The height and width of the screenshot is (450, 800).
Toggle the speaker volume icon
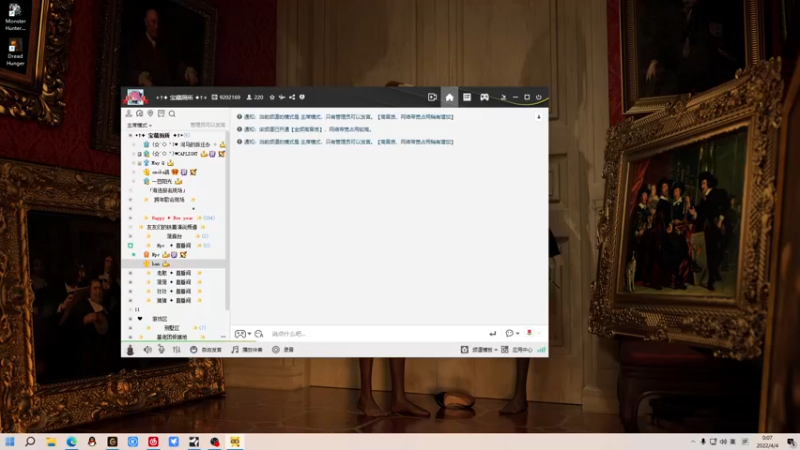pos(147,349)
